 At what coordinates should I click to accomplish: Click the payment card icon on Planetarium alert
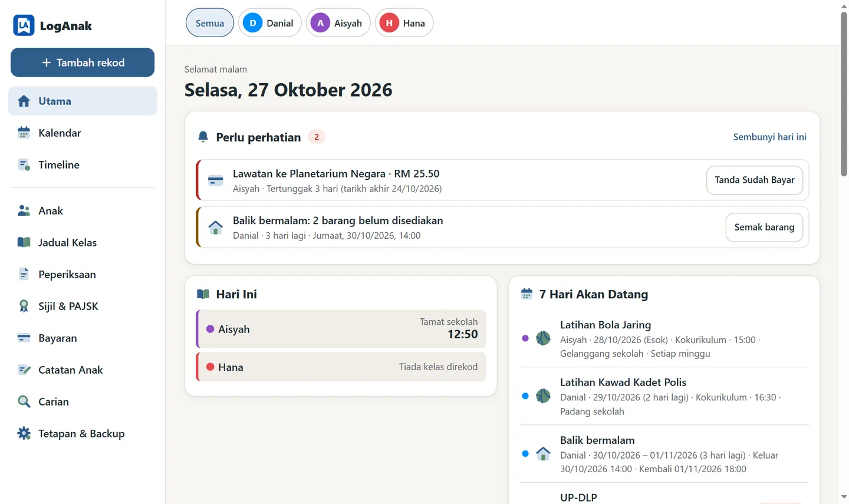click(x=216, y=180)
